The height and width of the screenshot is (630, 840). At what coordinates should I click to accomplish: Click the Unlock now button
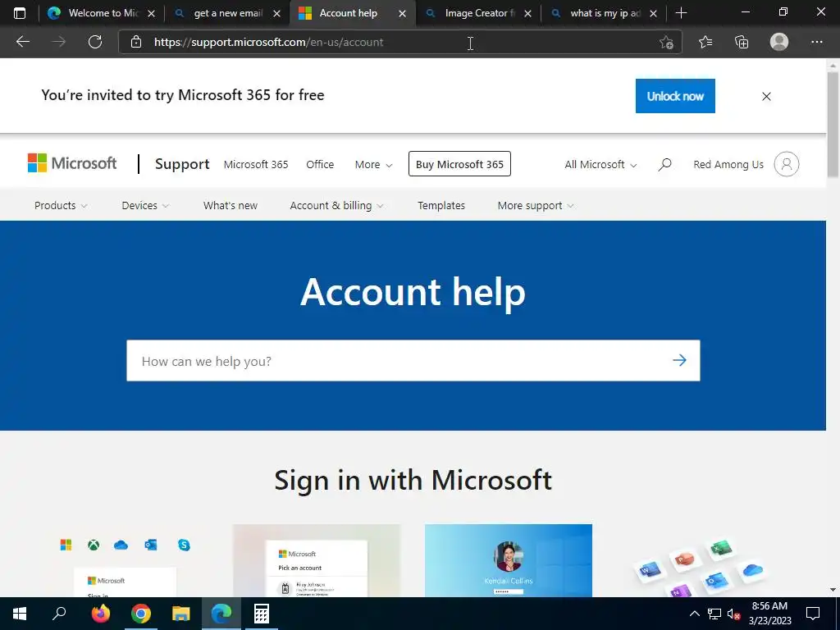tap(675, 96)
